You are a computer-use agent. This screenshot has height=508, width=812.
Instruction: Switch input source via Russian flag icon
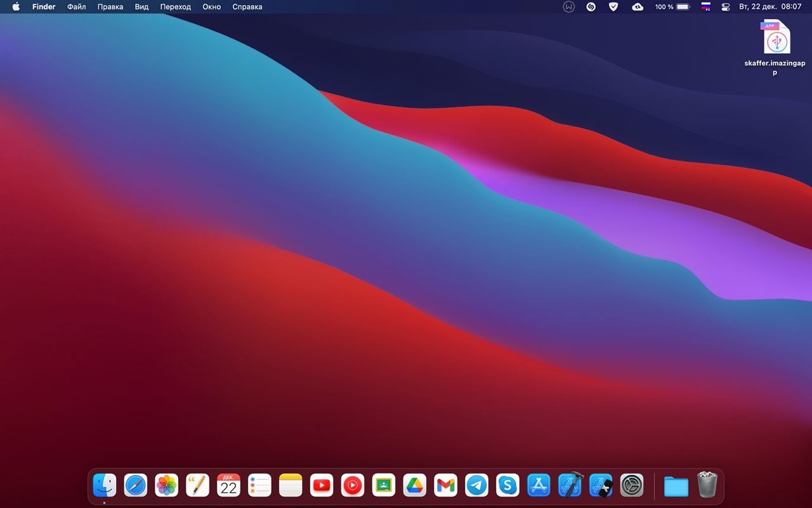[x=705, y=7]
